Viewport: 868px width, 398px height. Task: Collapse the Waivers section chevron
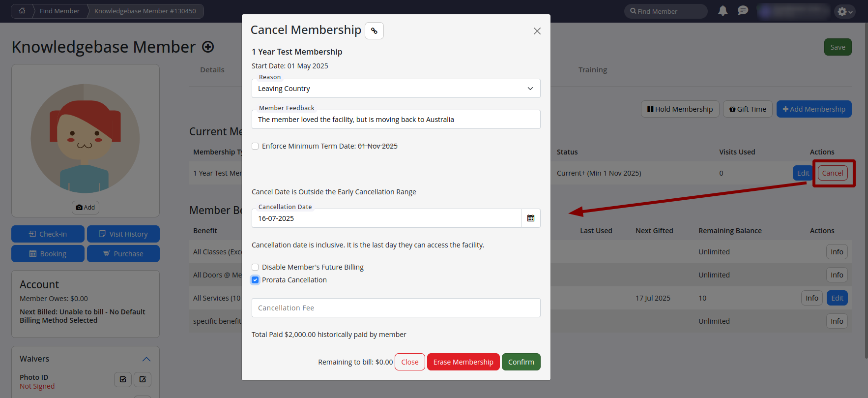tap(146, 359)
